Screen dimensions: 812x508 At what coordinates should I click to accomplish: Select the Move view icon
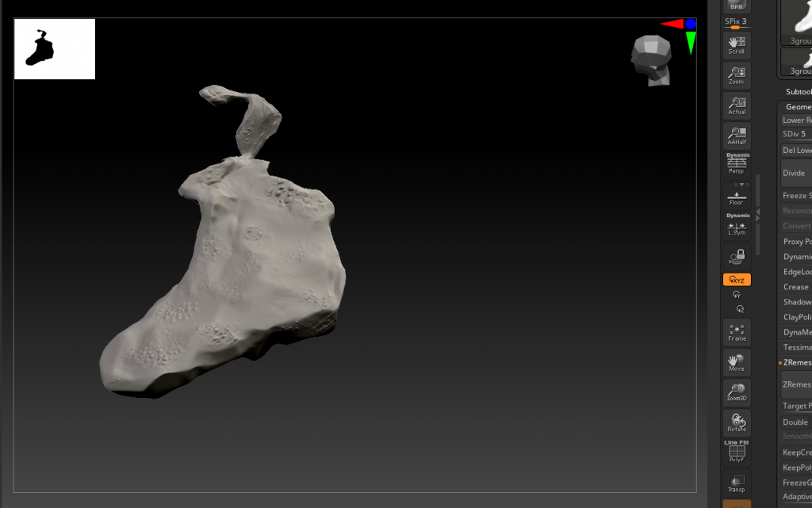(x=737, y=362)
